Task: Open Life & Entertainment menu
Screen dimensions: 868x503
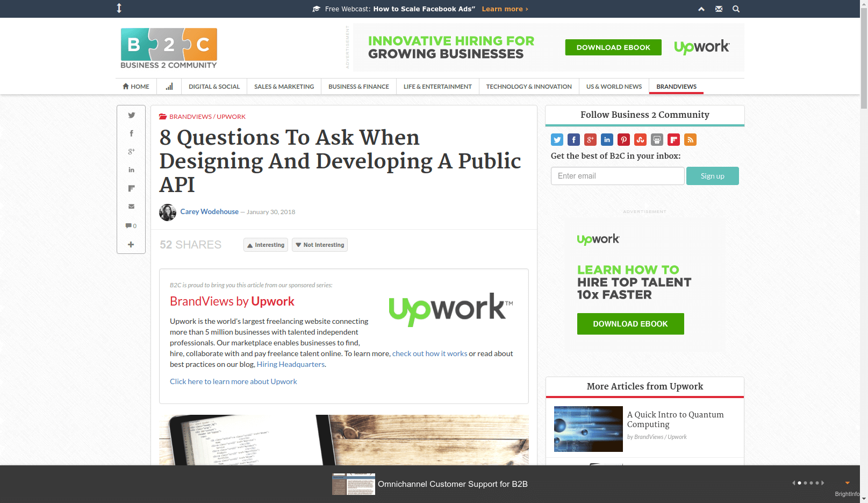Action: pyautogui.click(x=437, y=87)
